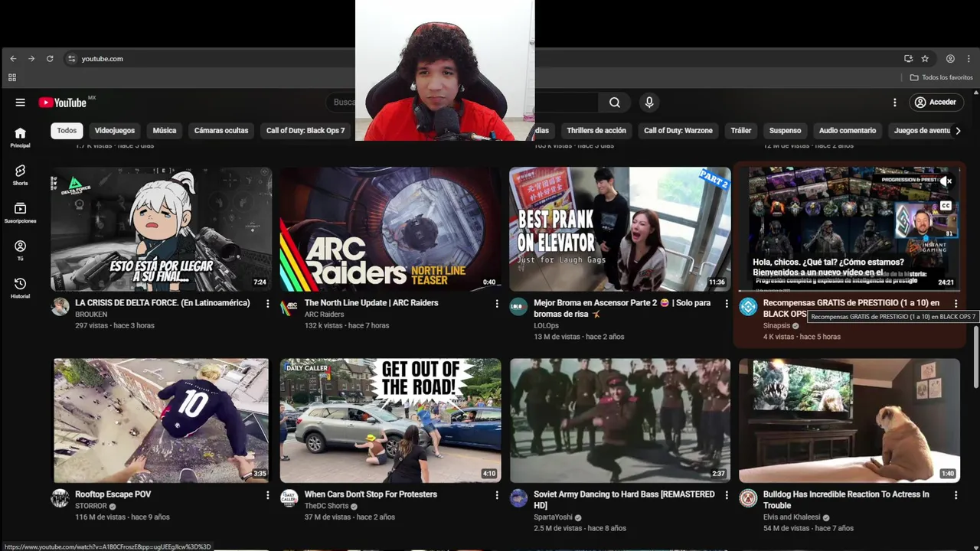Select the Suspenso filter chip

point(786,131)
